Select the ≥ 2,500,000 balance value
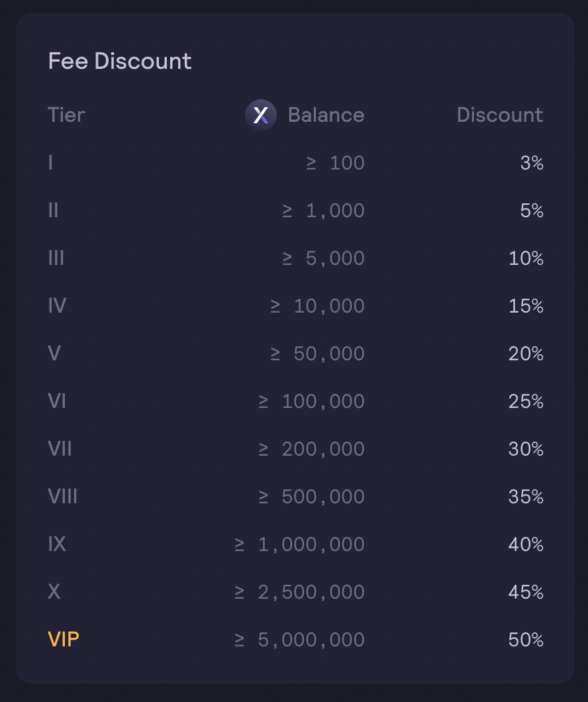Screen dimensions: 588x702 300,592
